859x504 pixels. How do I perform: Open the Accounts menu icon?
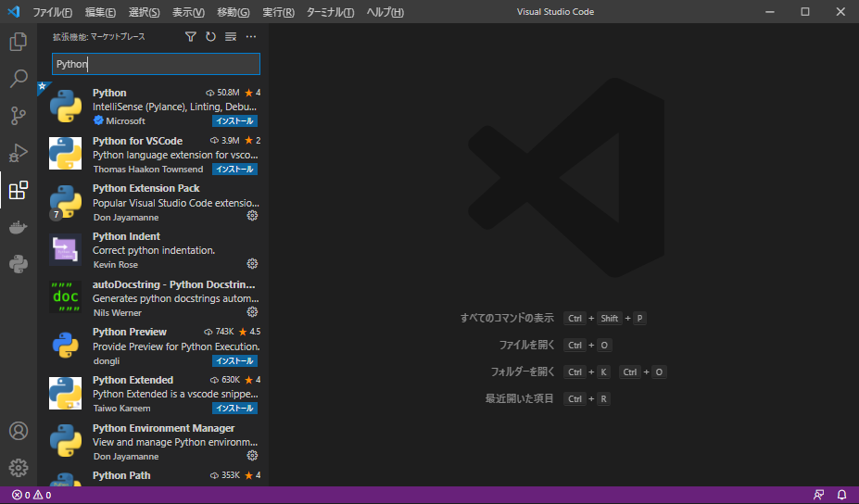19,431
